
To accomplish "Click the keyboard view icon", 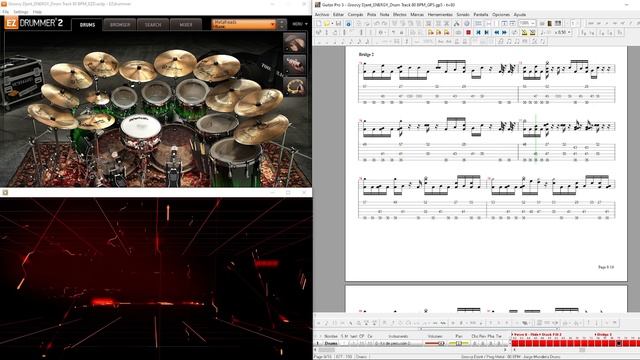I will (558, 23).
